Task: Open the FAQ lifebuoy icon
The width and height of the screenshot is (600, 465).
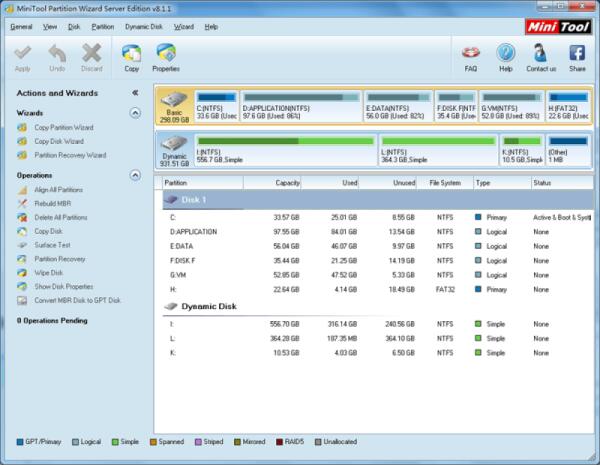Action: [471, 56]
